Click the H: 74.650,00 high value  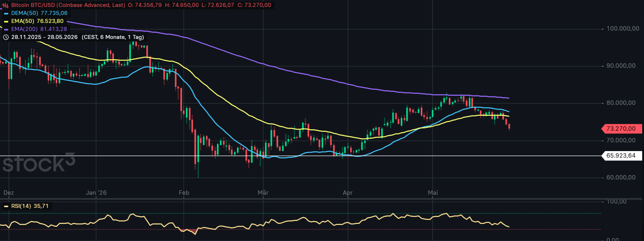pyautogui.click(x=182, y=5)
